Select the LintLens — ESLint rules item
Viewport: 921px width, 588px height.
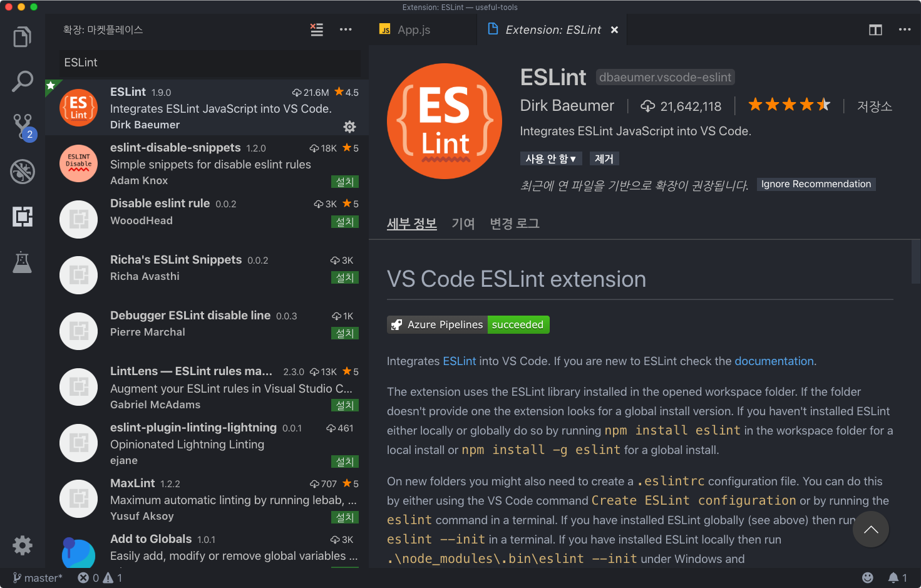point(207,387)
